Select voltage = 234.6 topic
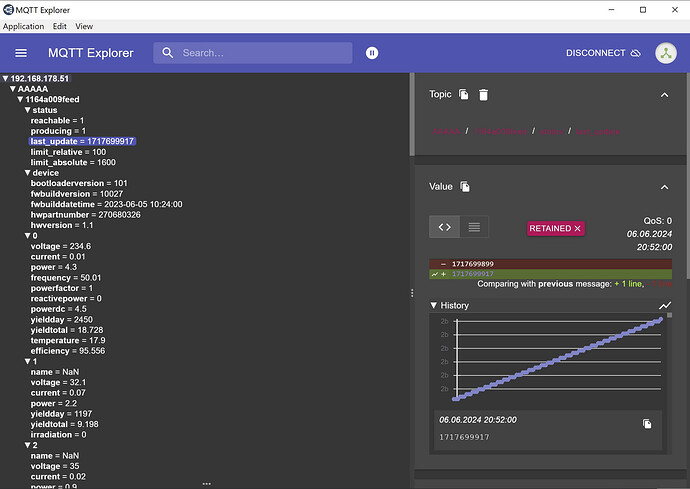The image size is (690, 489). pyautogui.click(x=61, y=246)
